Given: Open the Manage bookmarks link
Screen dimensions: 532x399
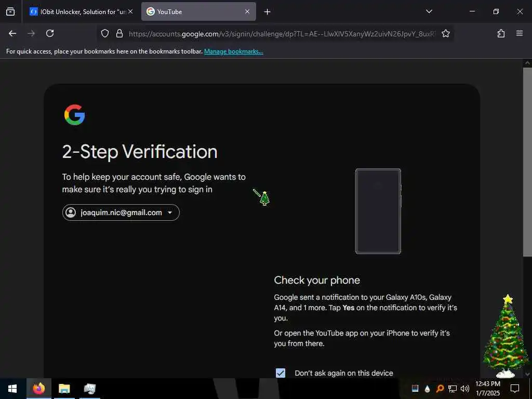Looking at the screenshot, I should coord(233,51).
